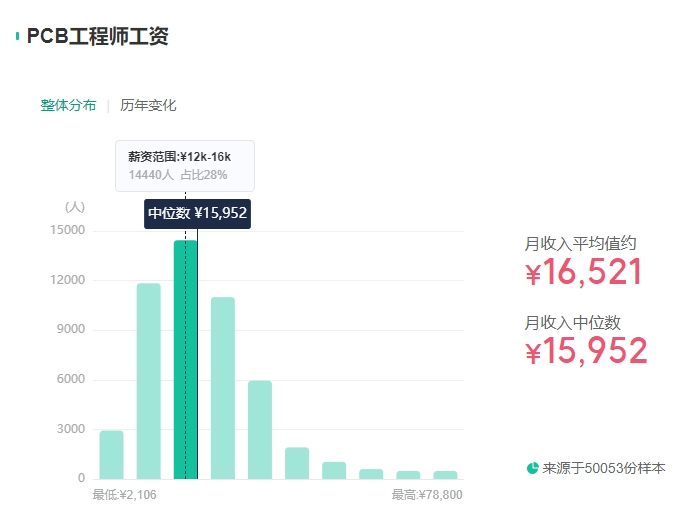Click the last bar nearest 最高:¥78,800

[x=444, y=474]
